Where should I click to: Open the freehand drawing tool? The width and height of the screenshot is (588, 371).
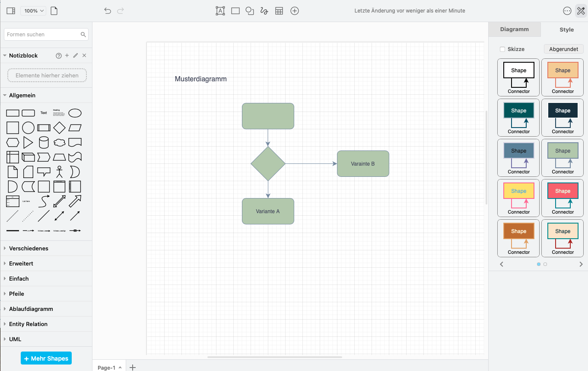[x=264, y=11]
